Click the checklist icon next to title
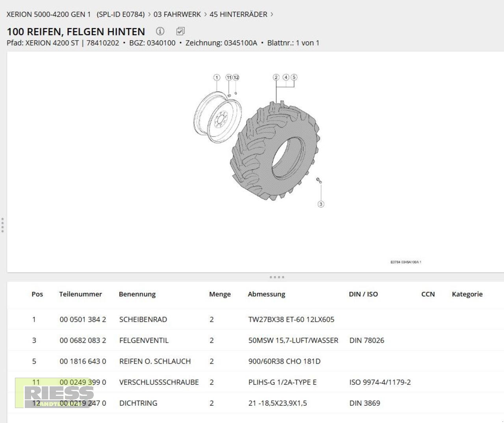Image resolution: width=504 pixels, height=423 pixels. point(180,31)
